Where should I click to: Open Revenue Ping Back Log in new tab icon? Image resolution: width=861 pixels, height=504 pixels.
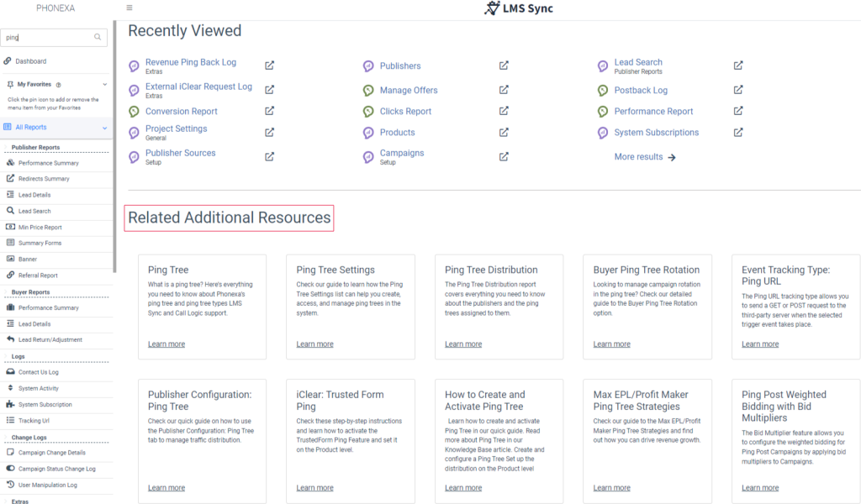tap(270, 66)
